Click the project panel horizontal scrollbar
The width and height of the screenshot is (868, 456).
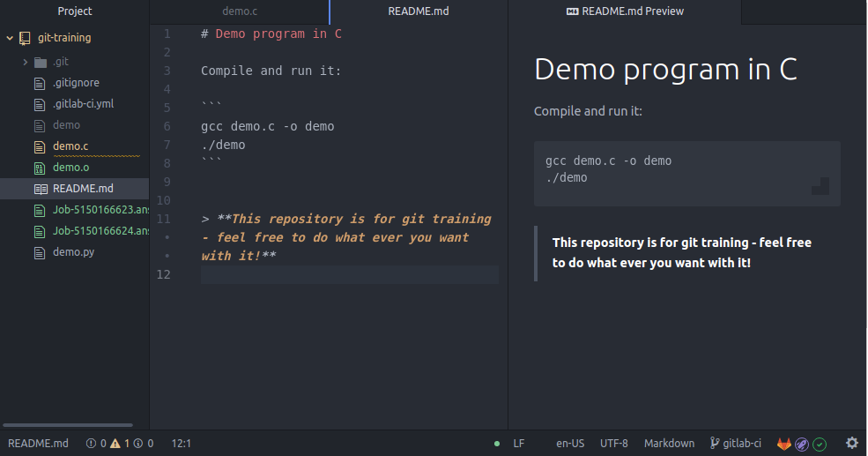68,425
